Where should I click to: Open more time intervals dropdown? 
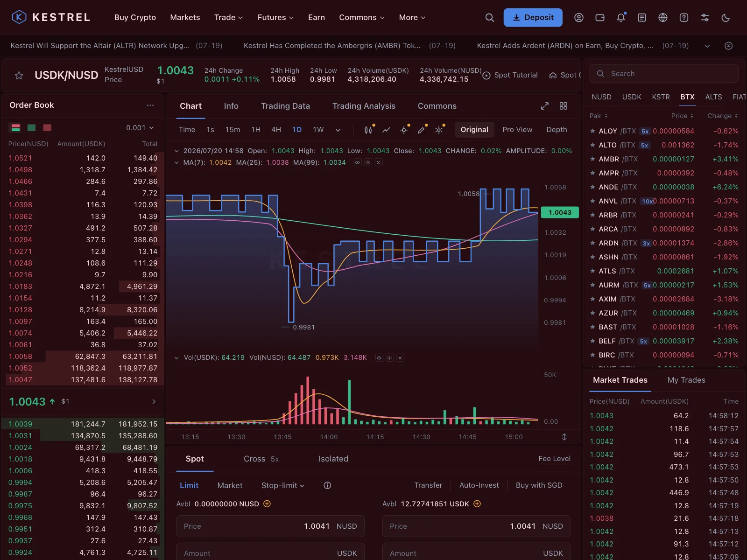coord(338,130)
